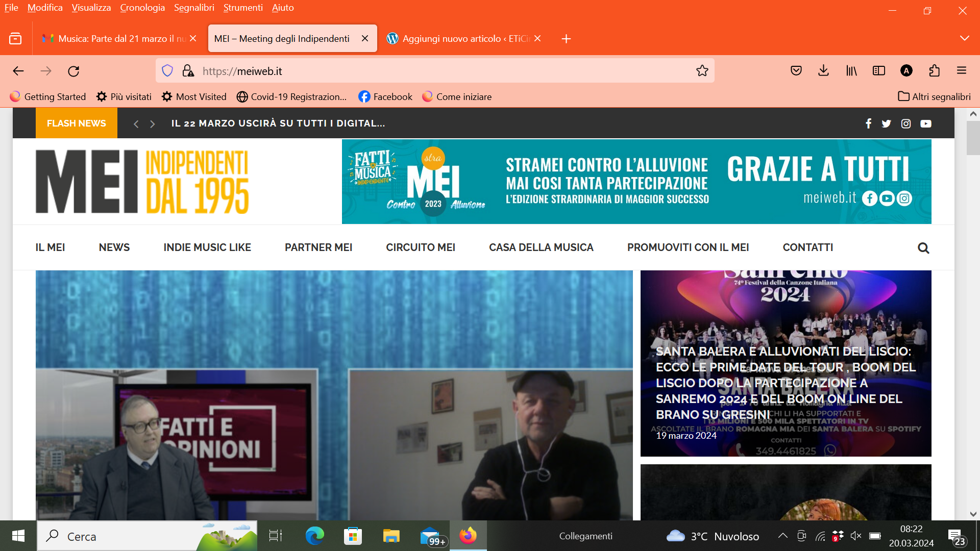Click the forward navigation arrow

pyautogui.click(x=46, y=71)
